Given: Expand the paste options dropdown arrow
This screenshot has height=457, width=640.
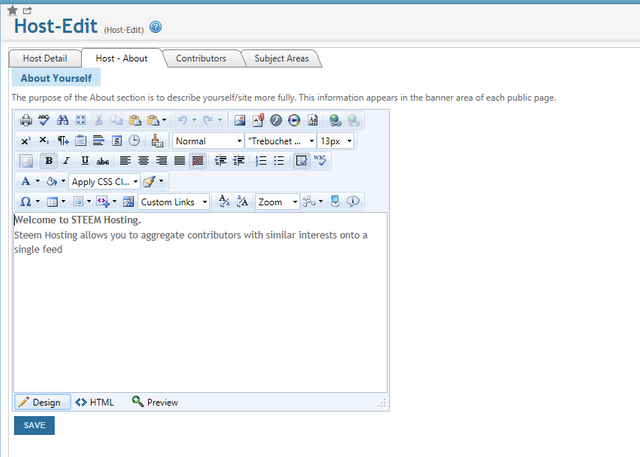Looking at the screenshot, I should point(164,120).
